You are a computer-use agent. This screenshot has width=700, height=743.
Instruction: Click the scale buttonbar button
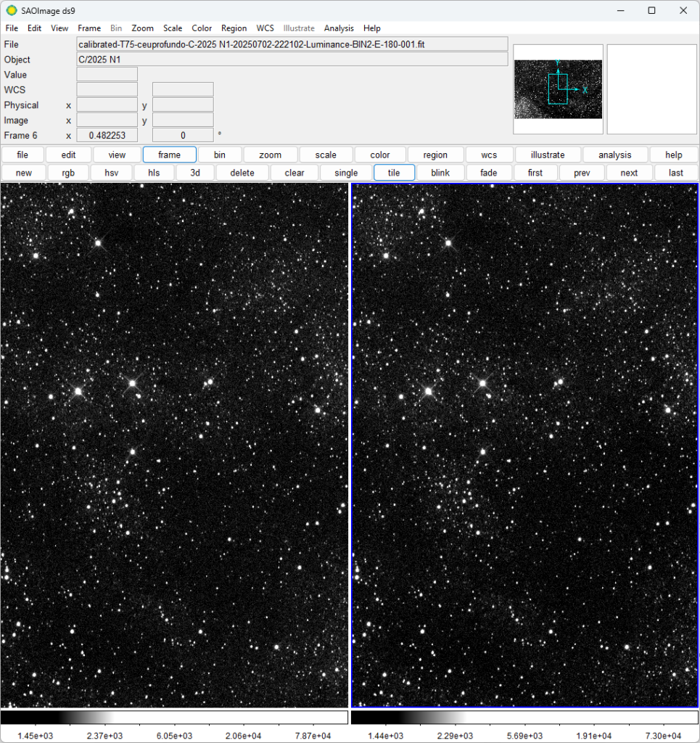click(326, 155)
